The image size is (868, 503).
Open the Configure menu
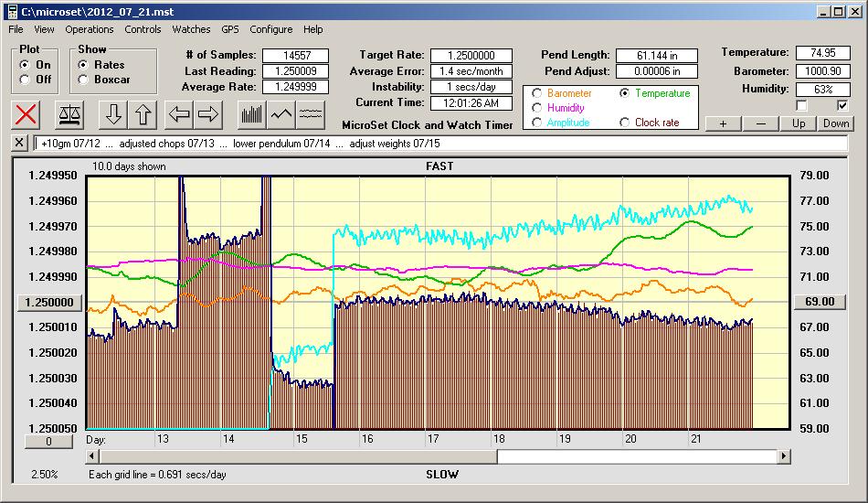point(271,29)
